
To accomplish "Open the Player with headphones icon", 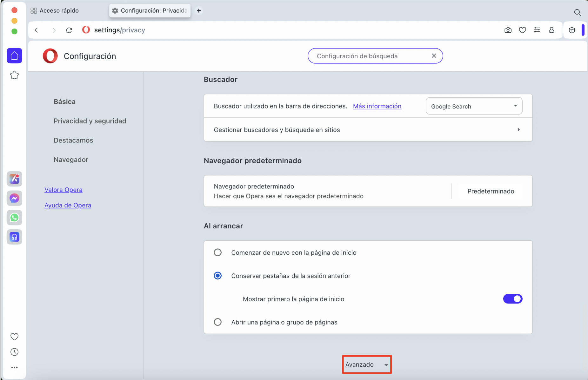I will (x=14, y=237).
